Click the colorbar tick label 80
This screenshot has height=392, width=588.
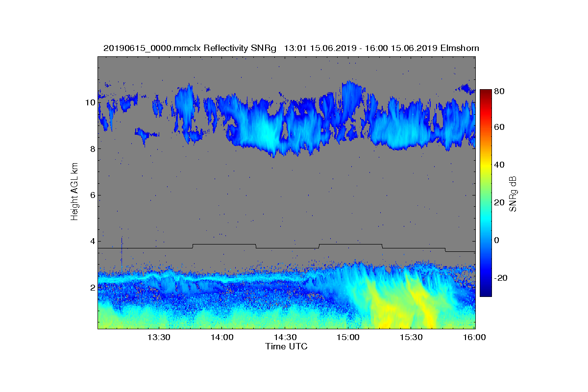click(500, 90)
